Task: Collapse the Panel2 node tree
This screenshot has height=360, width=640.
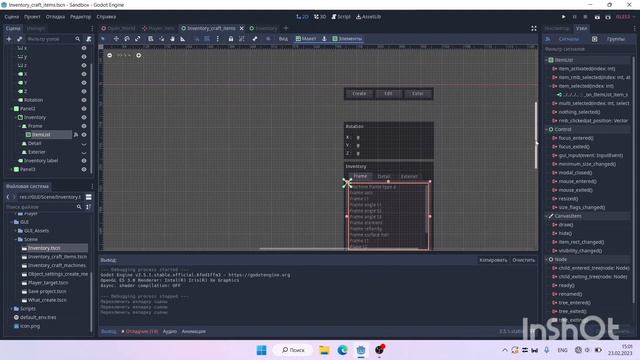Action: [x=11, y=109]
